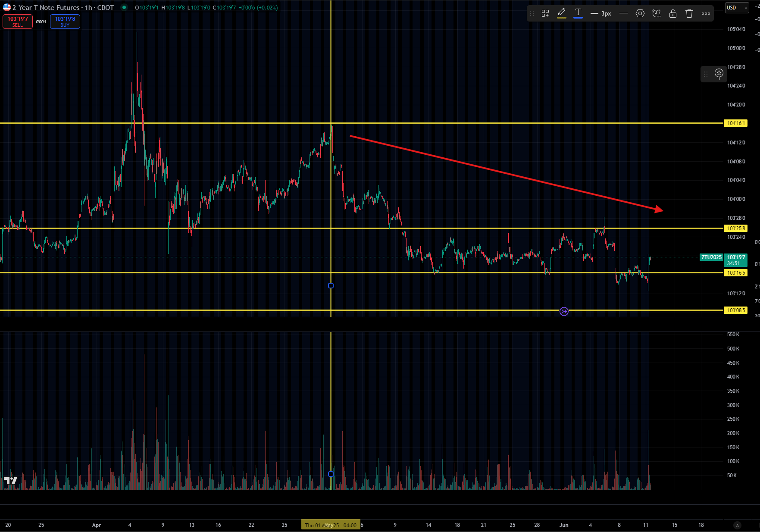This screenshot has width=760, height=532.
Task: Click the vertical line handle in price pane
Action: [x=331, y=285]
